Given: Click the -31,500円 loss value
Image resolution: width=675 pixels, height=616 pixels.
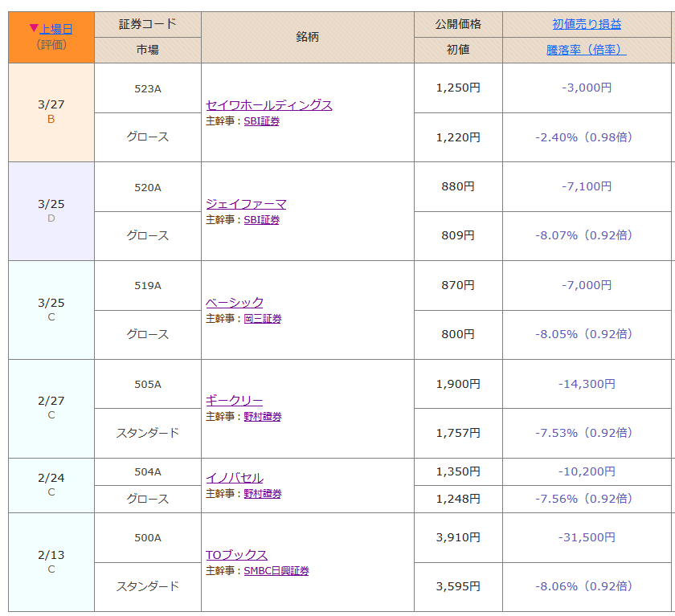Looking at the screenshot, I should (x=587, y=537).
